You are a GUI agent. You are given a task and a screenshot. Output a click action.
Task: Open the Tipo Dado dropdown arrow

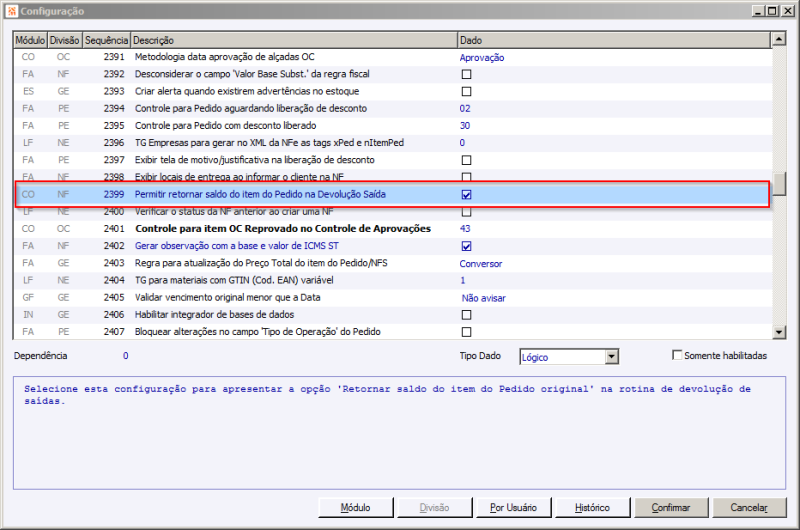click(612, 357)
